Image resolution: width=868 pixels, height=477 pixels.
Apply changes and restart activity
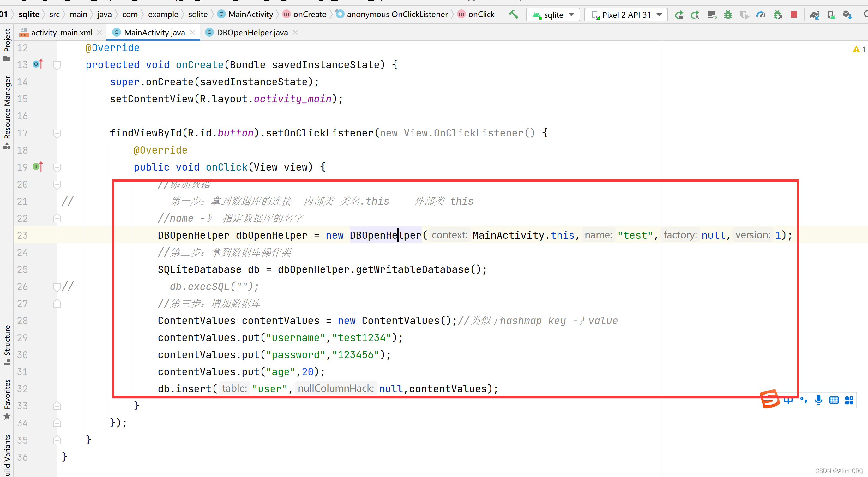(695, 15)
